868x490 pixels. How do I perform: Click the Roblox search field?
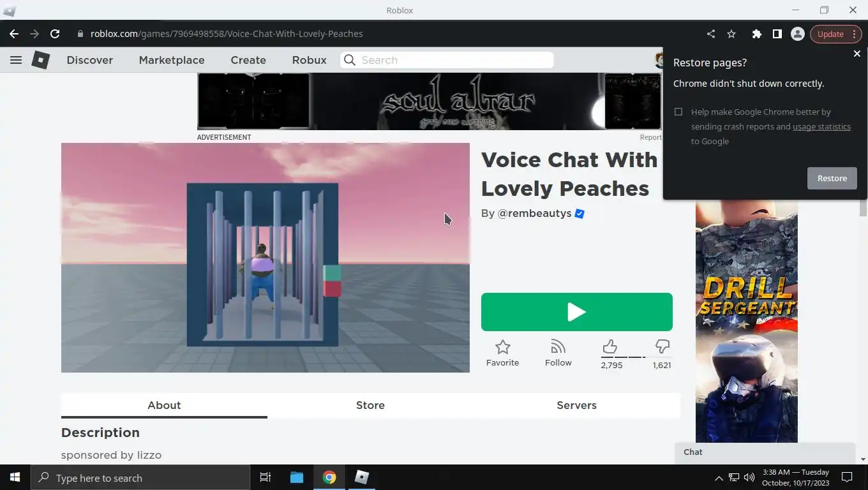(447, 60)
